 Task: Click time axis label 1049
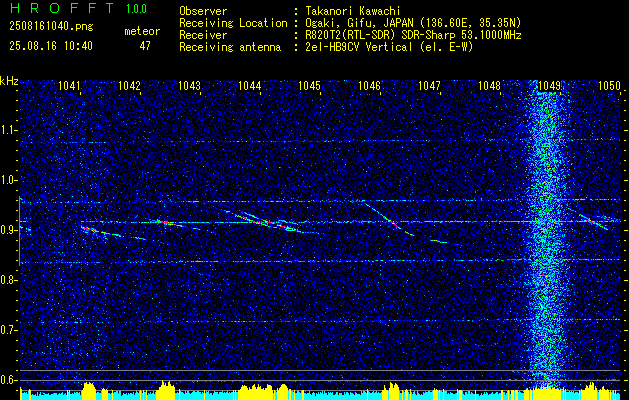[550, 85]
